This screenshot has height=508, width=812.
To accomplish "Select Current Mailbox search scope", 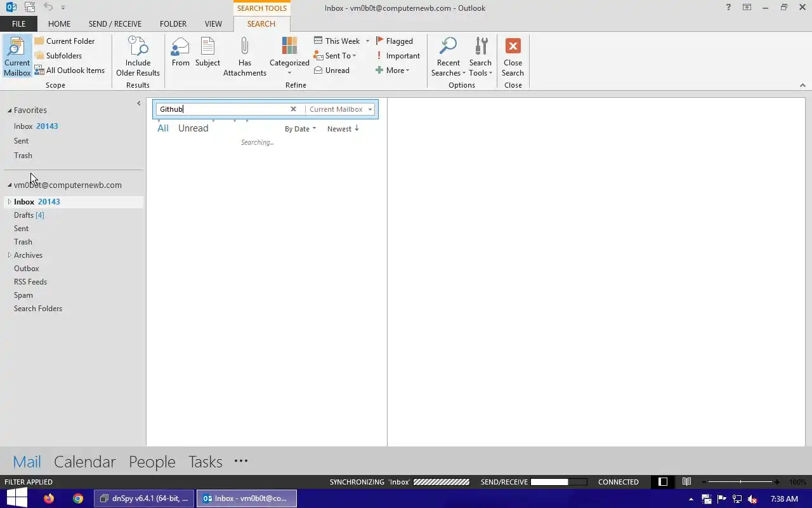I will click(x=17, y=57).
